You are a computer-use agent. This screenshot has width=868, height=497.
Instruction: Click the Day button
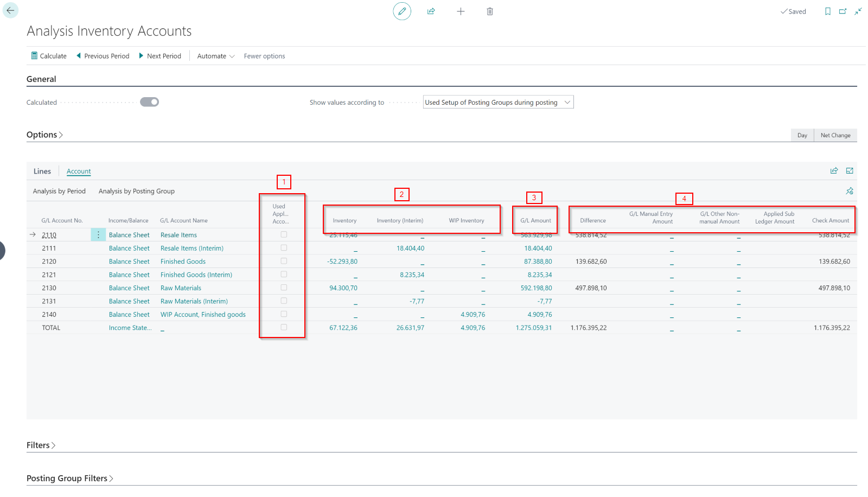[802, 135]
